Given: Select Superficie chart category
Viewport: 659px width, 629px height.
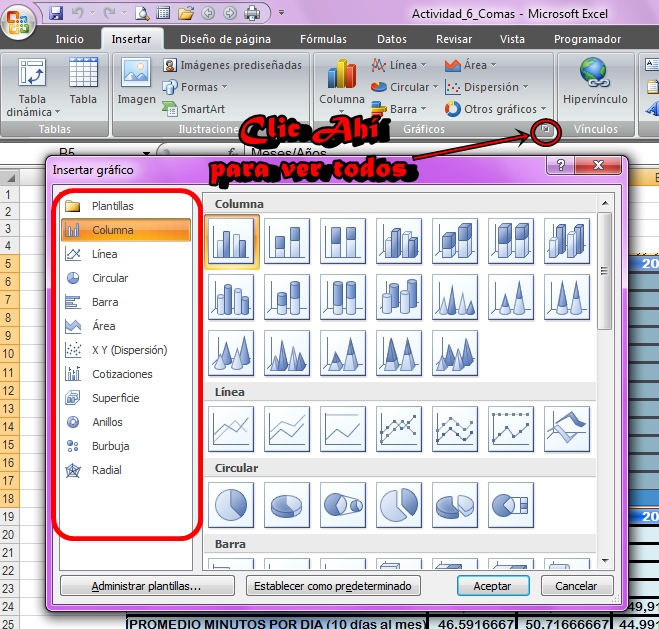Looking at the screenshot, I should coord(126,398).
